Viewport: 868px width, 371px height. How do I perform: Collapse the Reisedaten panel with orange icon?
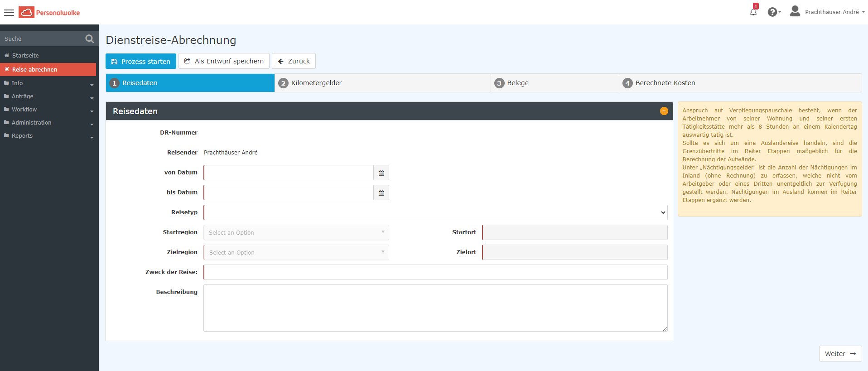(664, 111)
